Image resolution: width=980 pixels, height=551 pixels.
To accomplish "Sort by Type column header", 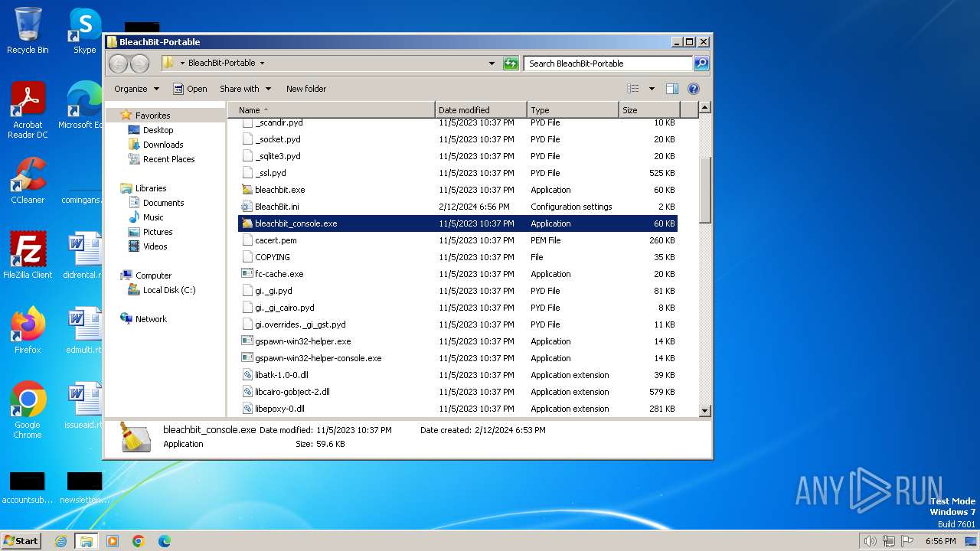I will 573,110.
